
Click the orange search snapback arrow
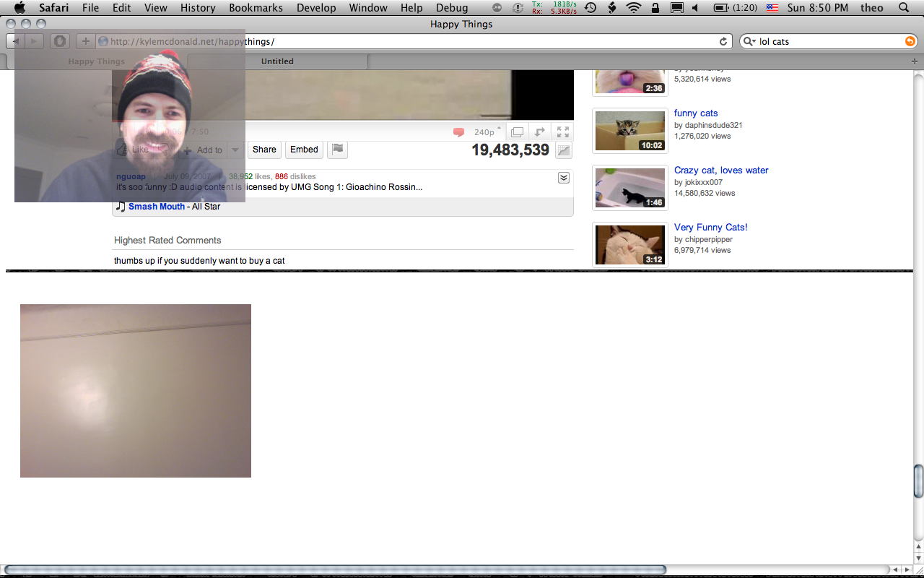(x=910, y=42)
